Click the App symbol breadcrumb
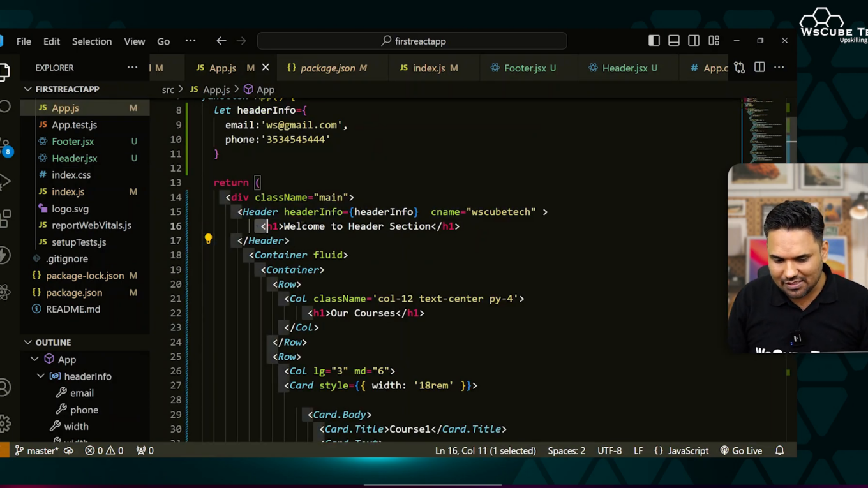The width and height of the screenshot is (868, 488). [x=259, y=90]
